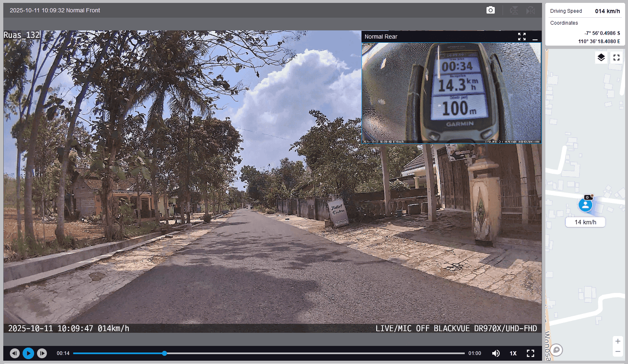The height and width of the screenshot is (364, 628).
Task: Mirror the video horizontally
Action: pyautogui.click(x=531, y=10)
